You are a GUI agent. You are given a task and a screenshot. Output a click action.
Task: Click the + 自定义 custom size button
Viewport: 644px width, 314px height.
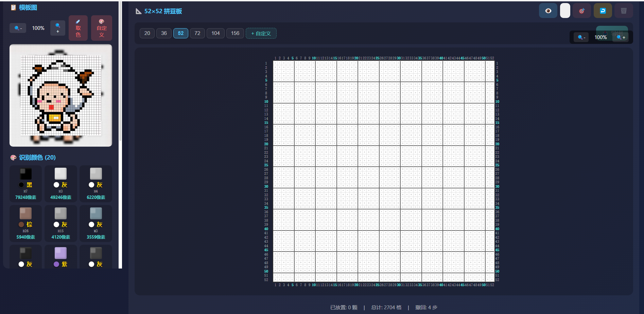[x=261, y=33]
